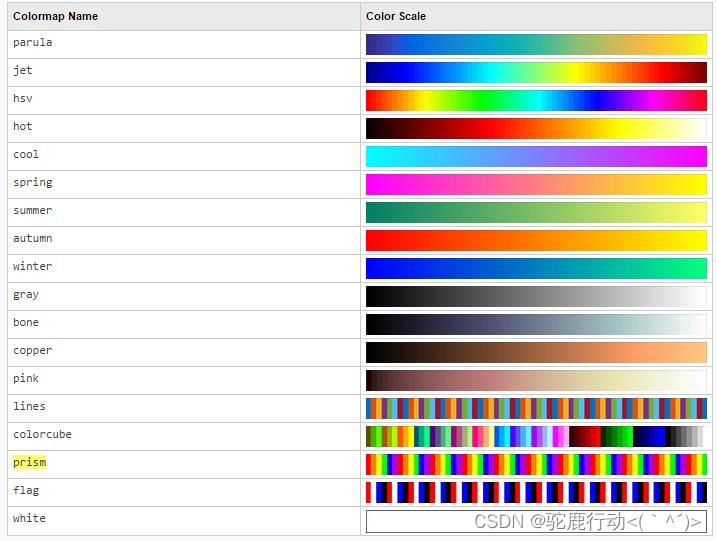Click the hot color scale bar
The image size is (716, 541).
click(x=536, y=128)
